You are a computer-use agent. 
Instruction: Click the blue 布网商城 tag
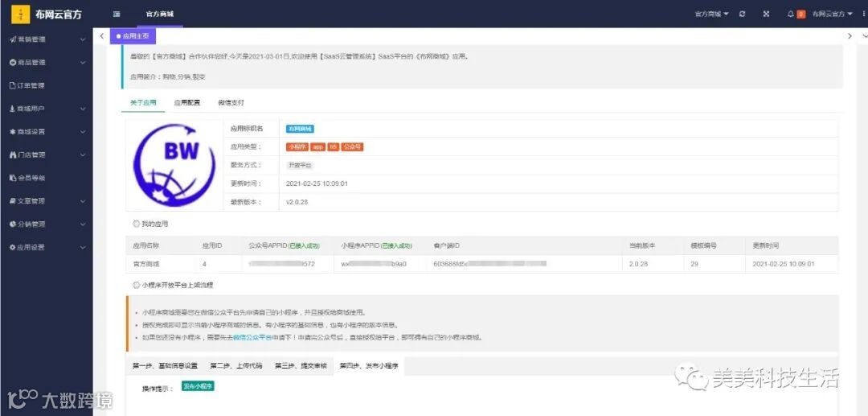pyautogui.click(x=300, y=129)
